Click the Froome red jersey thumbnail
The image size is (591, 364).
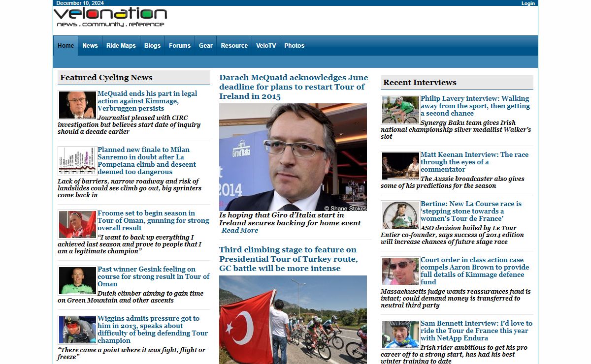(77, 224)
